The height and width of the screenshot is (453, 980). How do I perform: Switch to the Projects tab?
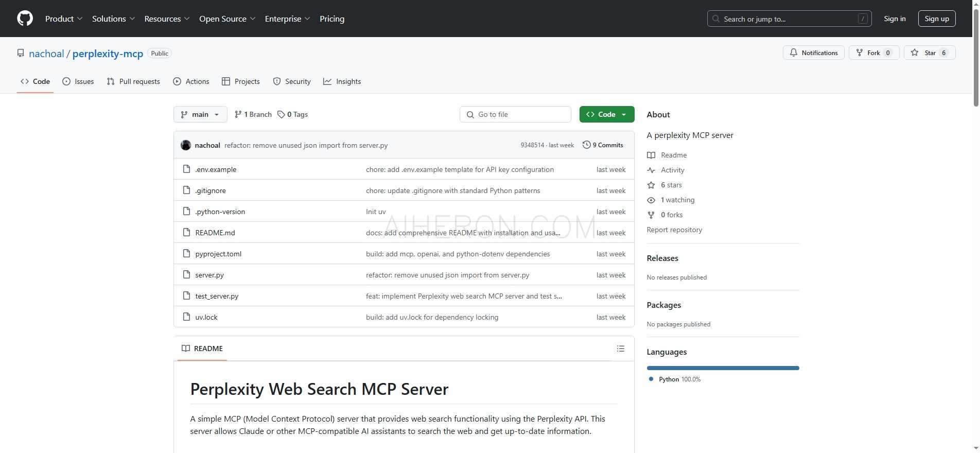coord(241,81)
